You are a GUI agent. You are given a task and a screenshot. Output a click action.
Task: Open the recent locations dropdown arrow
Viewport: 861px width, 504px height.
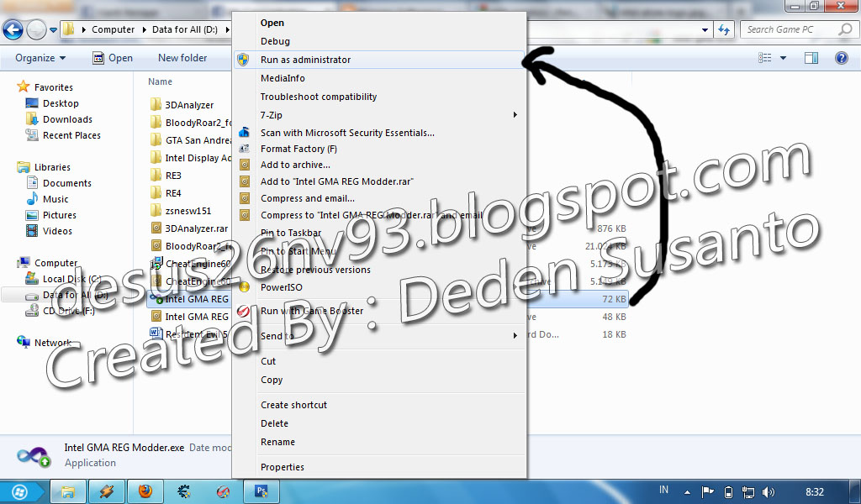coord(53,30)
